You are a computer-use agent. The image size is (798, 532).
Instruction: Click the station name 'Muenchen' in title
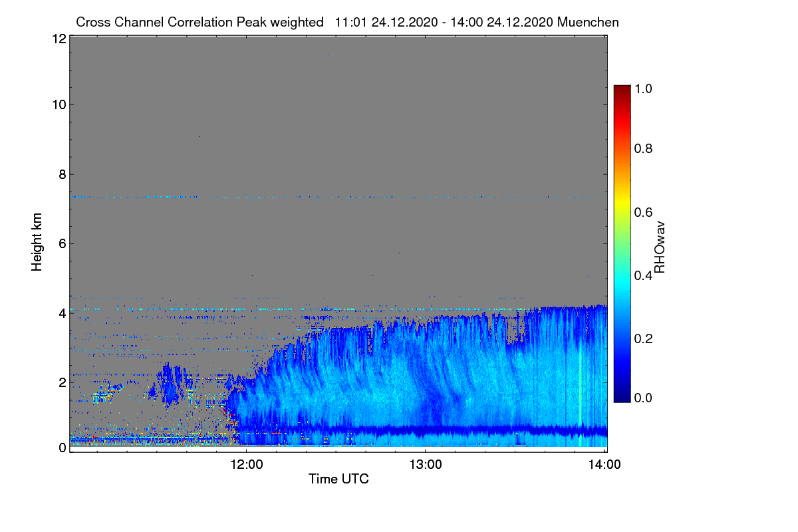589,22
